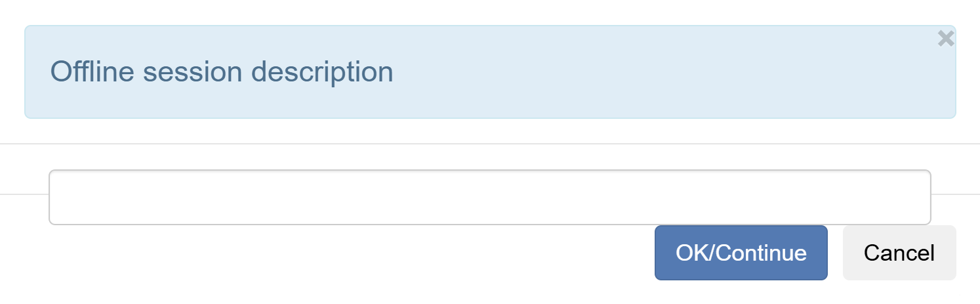The width and height of the screenshot is (980, 304).
Task: Hit the X on the alert banner
Action: pos(945,39)
